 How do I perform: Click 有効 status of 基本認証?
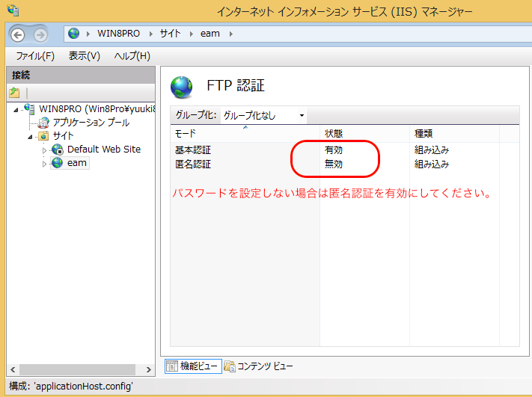[x=334, y=150]
